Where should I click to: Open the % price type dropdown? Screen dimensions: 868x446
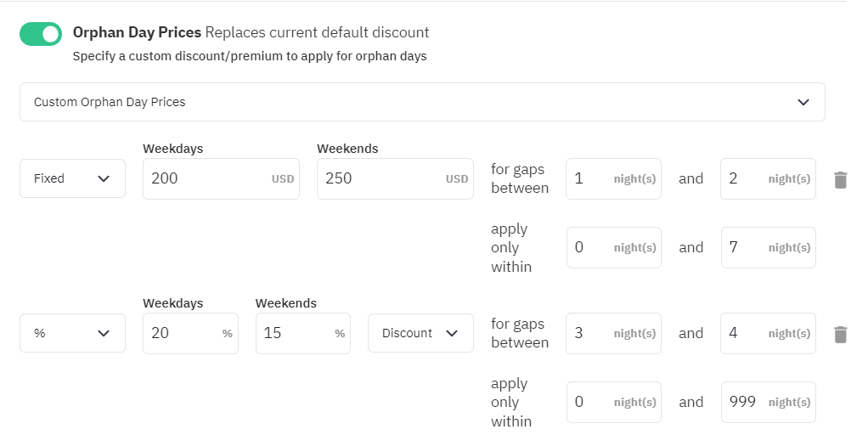click(72, 333)
